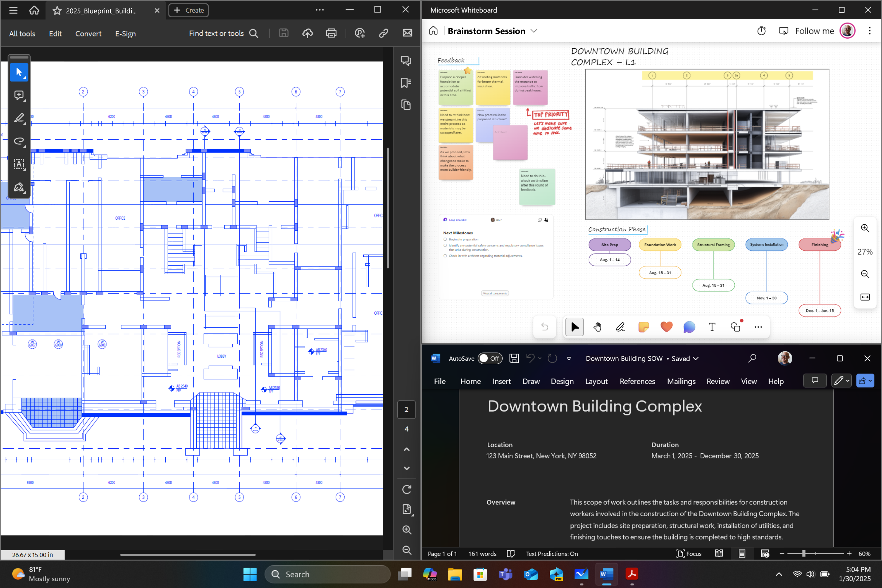Choose the Whiteboard reactions heart icon
Viewport: 882px width, 588px height.
(666, 327)
